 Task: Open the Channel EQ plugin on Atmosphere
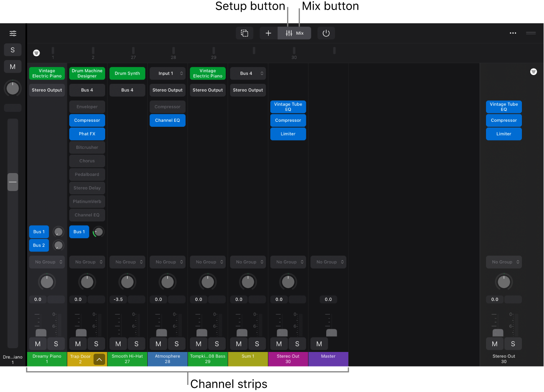pos(167,120)
